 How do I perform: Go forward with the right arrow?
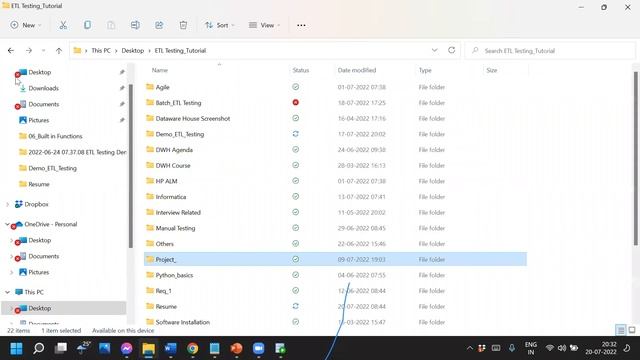29,51
